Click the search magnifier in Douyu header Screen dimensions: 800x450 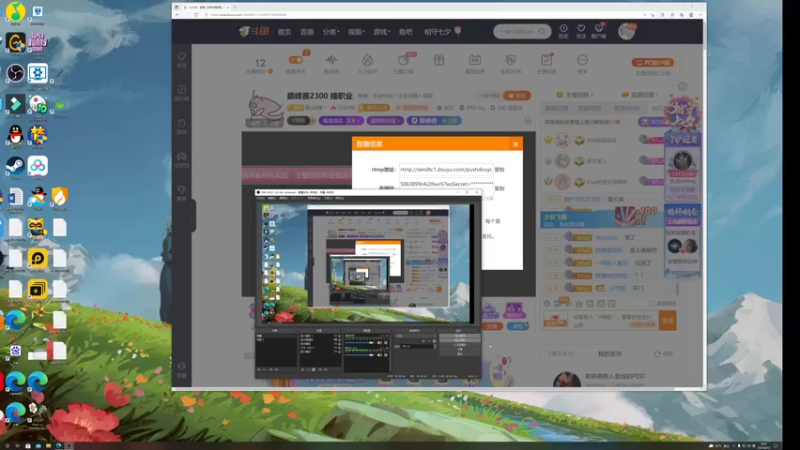coord(542,32)
